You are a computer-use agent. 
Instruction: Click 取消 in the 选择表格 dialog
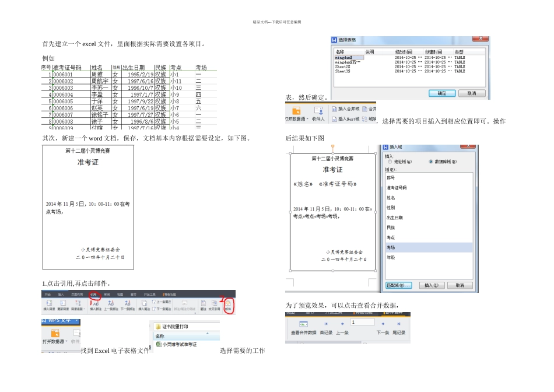472,93
